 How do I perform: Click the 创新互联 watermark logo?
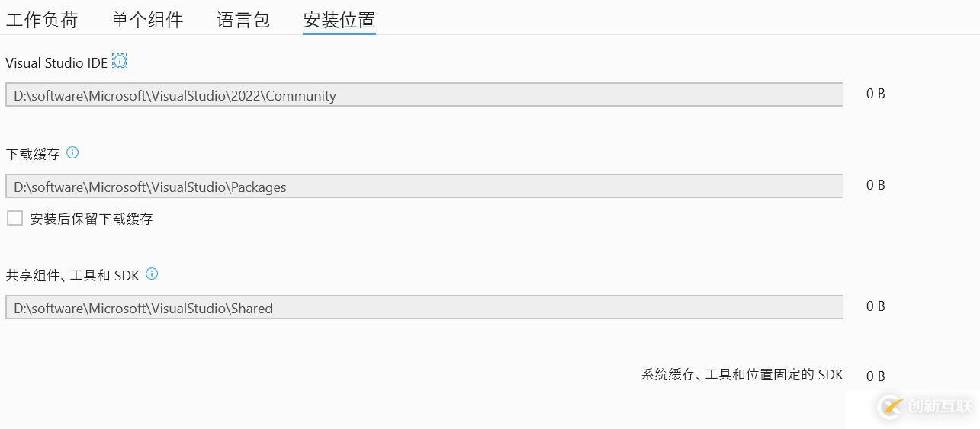tap(926, 405)
